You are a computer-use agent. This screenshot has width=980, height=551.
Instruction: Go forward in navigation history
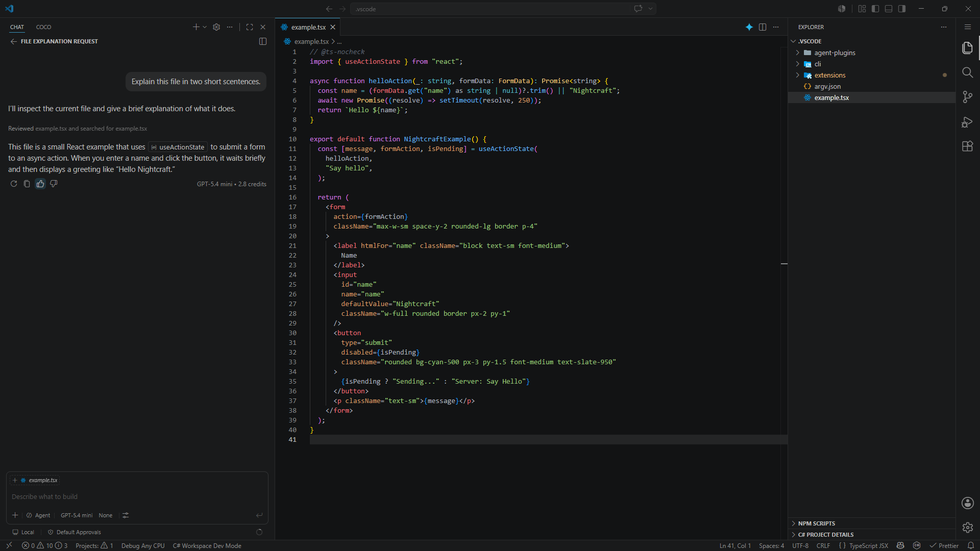(342, 9)
